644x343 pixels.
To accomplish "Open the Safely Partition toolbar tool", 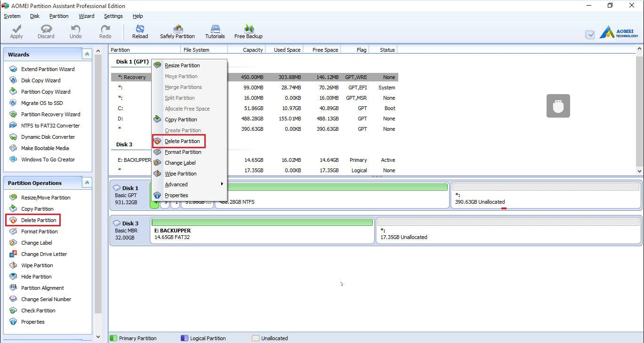I will pyautogui.click(x=177, y=32).
